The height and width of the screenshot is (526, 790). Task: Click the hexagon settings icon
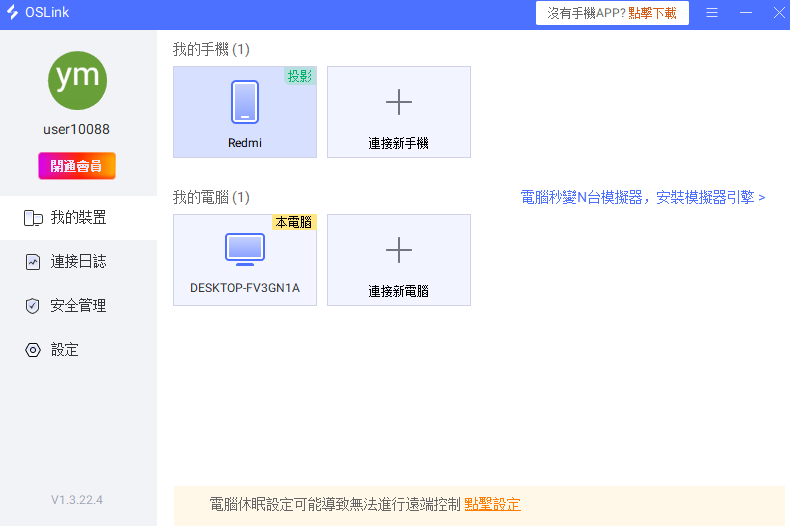coord(33,350)
